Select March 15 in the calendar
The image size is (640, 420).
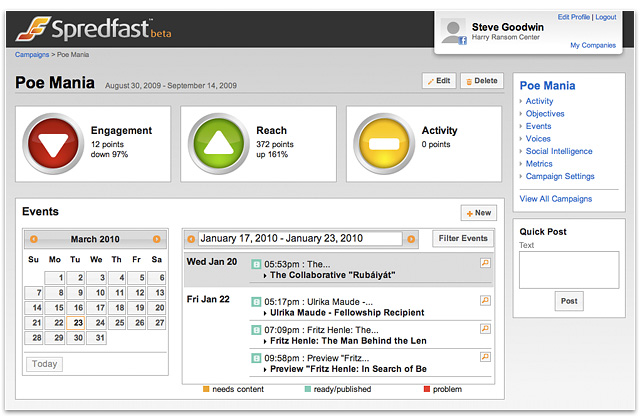click(x=55, y=308)
